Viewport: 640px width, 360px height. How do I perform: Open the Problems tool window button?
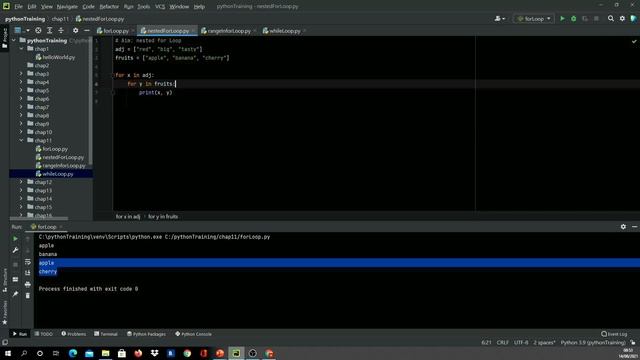tap(74, 334)
